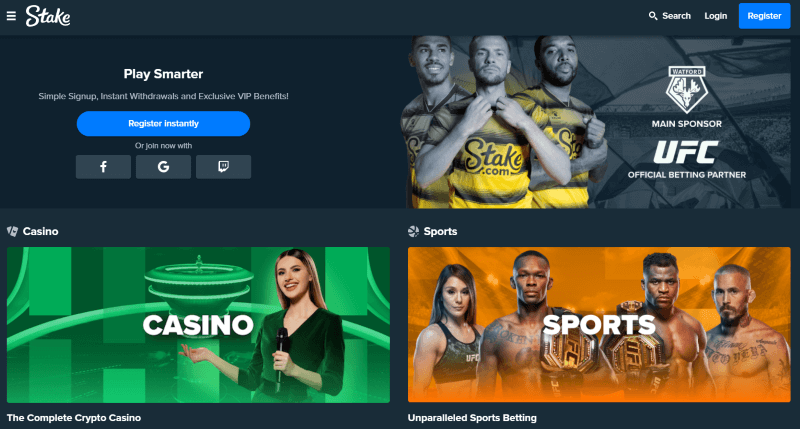
Task: Click the Stake logo
Action: [x=48, y=16]
